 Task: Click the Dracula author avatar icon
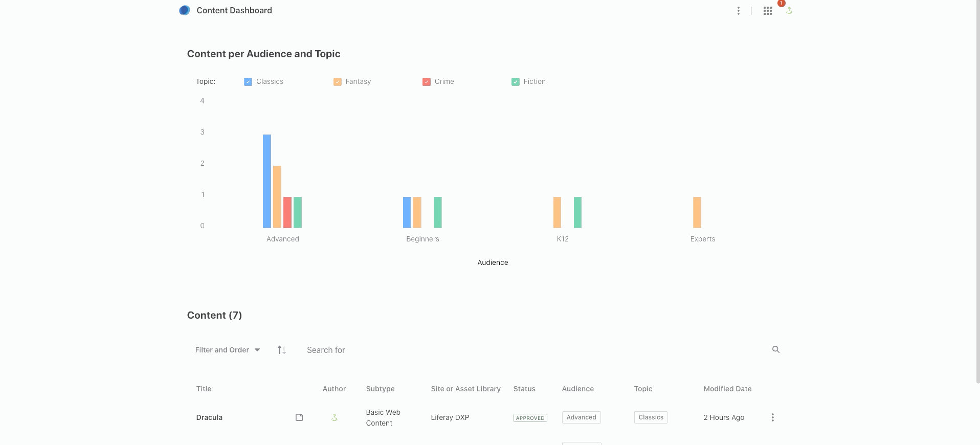pyautogui.click(x=334, y=417)
